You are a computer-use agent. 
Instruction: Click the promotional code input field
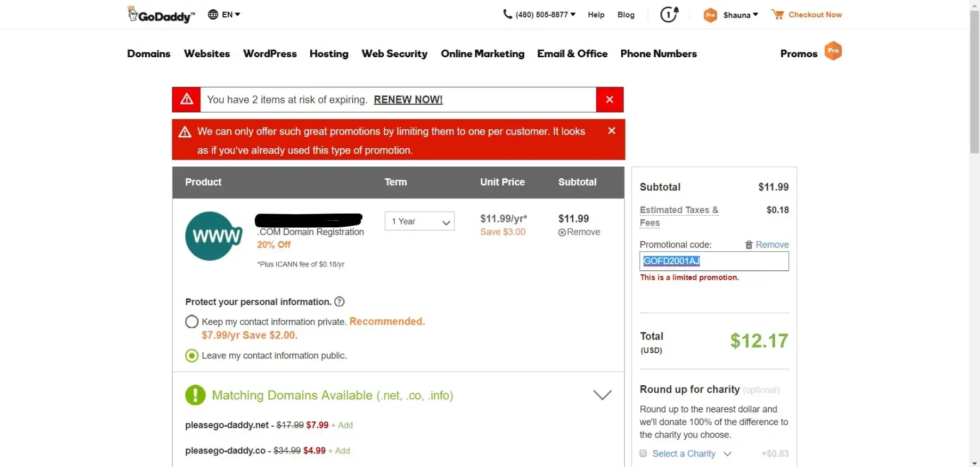click(x=714, y=261)
